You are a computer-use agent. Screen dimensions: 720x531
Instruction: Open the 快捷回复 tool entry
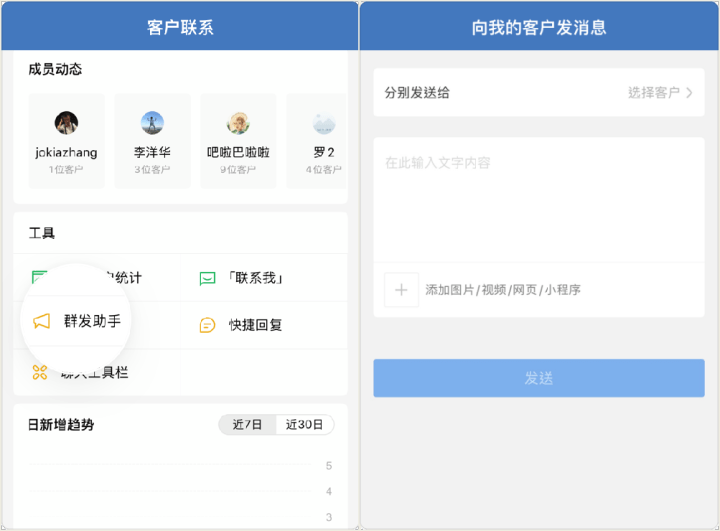click(x=255, y=325)
